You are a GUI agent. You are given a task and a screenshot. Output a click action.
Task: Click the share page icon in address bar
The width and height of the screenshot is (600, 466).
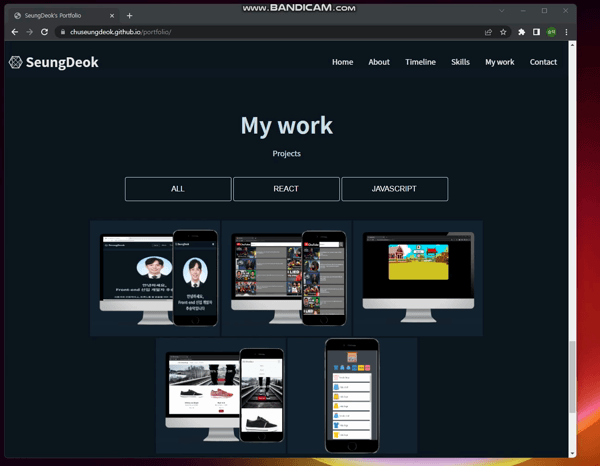pyautogui.click(x=488, y=32)
